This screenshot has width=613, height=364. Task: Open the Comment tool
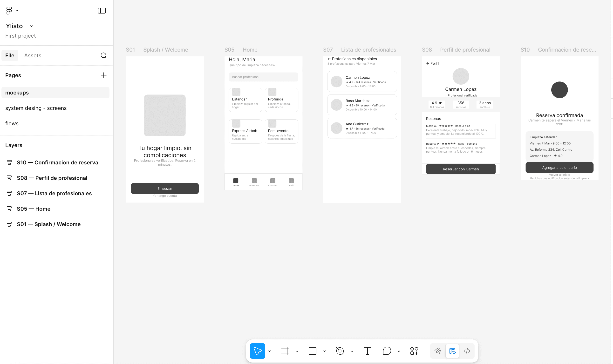(x=387, y=351)
